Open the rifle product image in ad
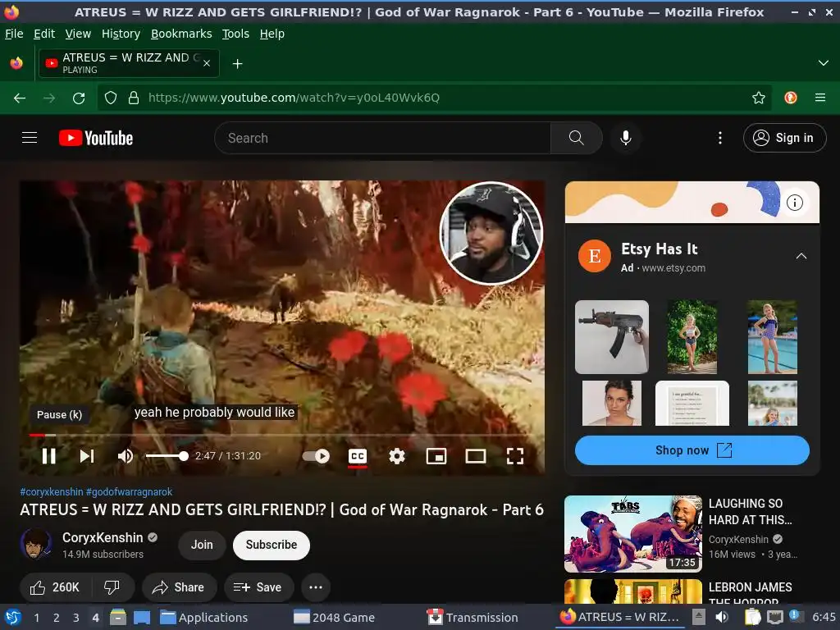840x630 pixels. [x=612, y=337]
